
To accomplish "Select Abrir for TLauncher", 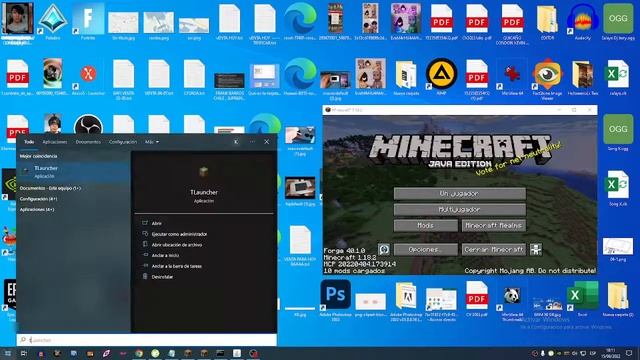I will point(157,223).
